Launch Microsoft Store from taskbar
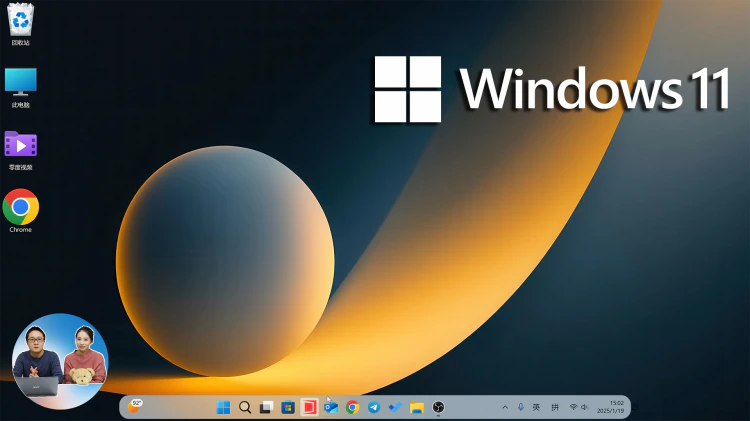The width and height of the screenshot is (750, 421). (288, 408)
